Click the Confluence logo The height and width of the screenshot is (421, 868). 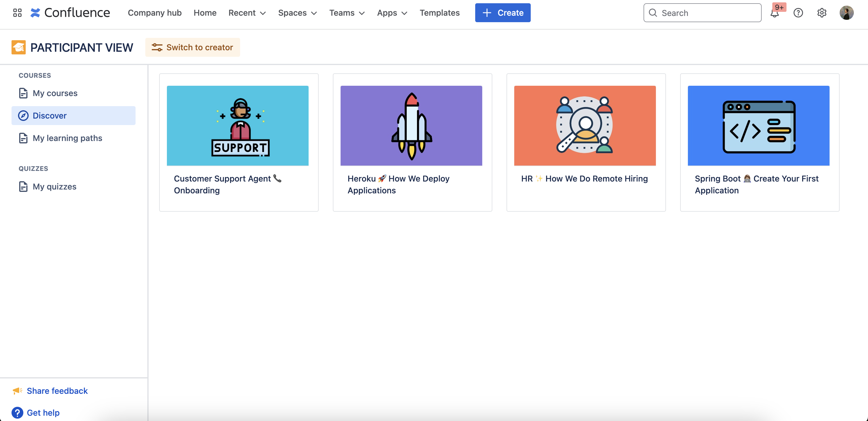click(70, 13)
